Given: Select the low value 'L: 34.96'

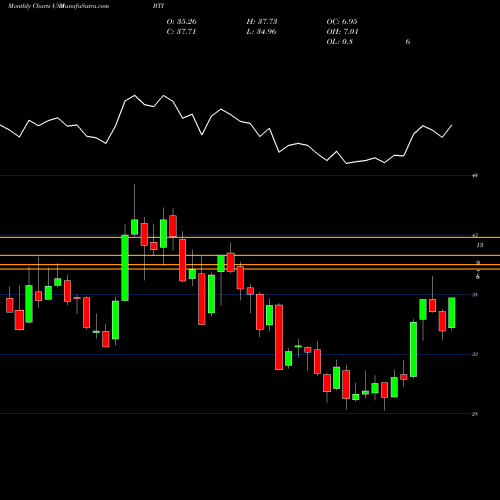Looking at the screenshot, I should pos(261,32).
